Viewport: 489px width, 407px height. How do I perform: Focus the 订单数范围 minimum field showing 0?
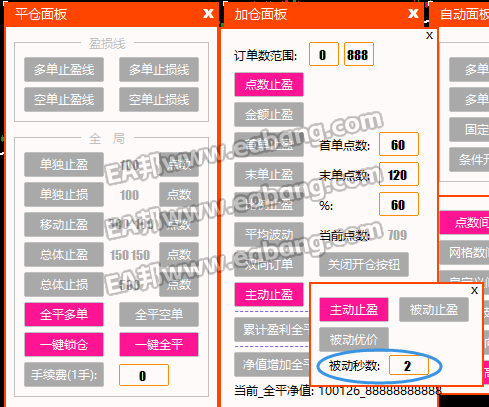coord(324,54)
